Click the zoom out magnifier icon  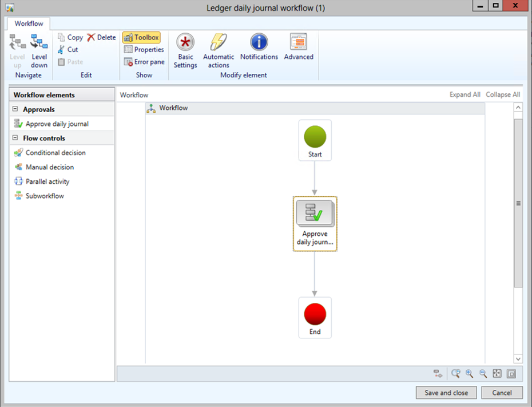[x=483, y=374]
